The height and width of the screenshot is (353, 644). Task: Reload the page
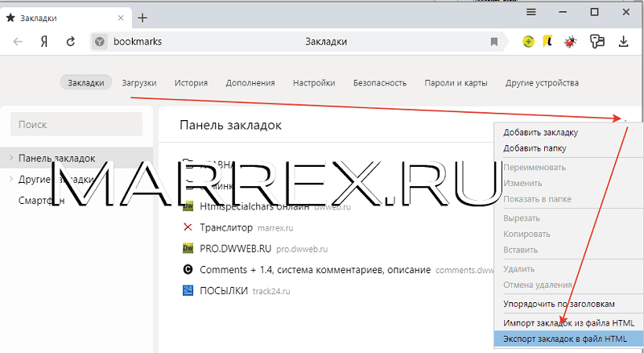click(x=71, y=42)
